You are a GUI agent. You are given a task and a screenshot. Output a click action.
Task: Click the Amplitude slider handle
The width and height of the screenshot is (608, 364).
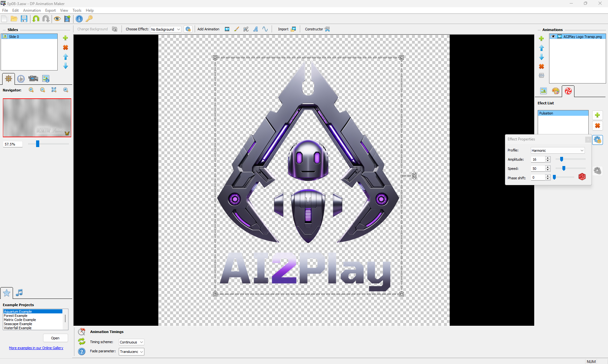pyautogui.click(x=561, y=159)
